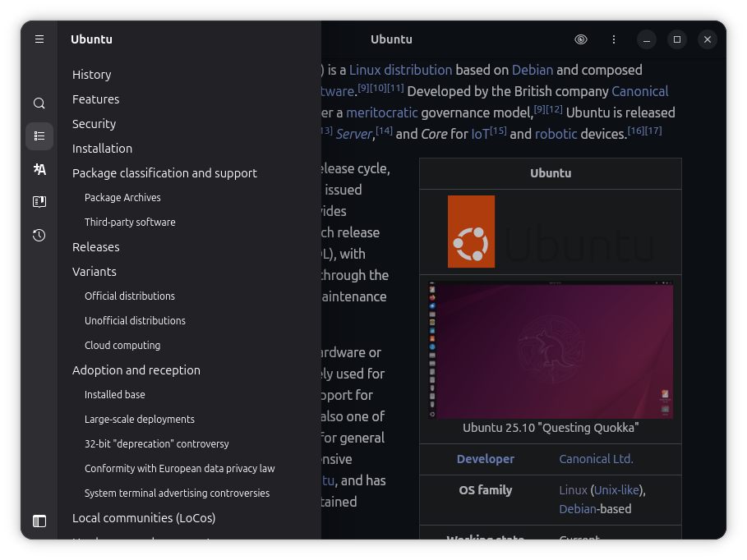Select Third-party software subsection
This screenshot has width=747, height=560.
coord(130,222)
